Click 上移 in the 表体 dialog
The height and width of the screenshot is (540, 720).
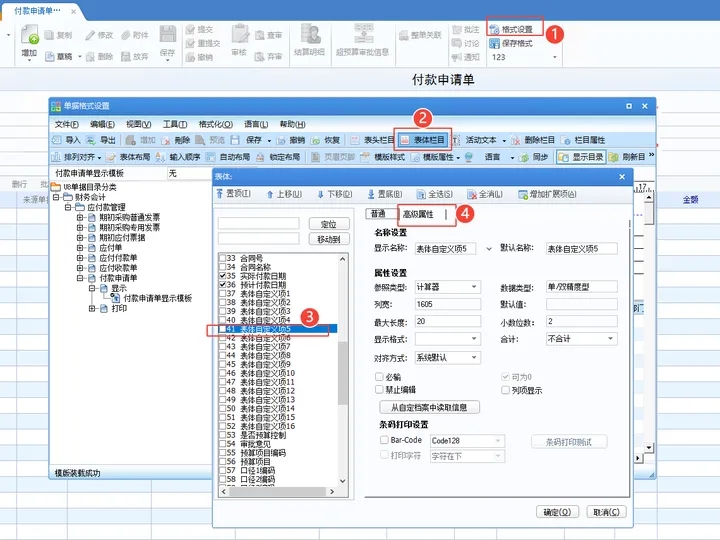pyautogui.click(x=284, y=194)
